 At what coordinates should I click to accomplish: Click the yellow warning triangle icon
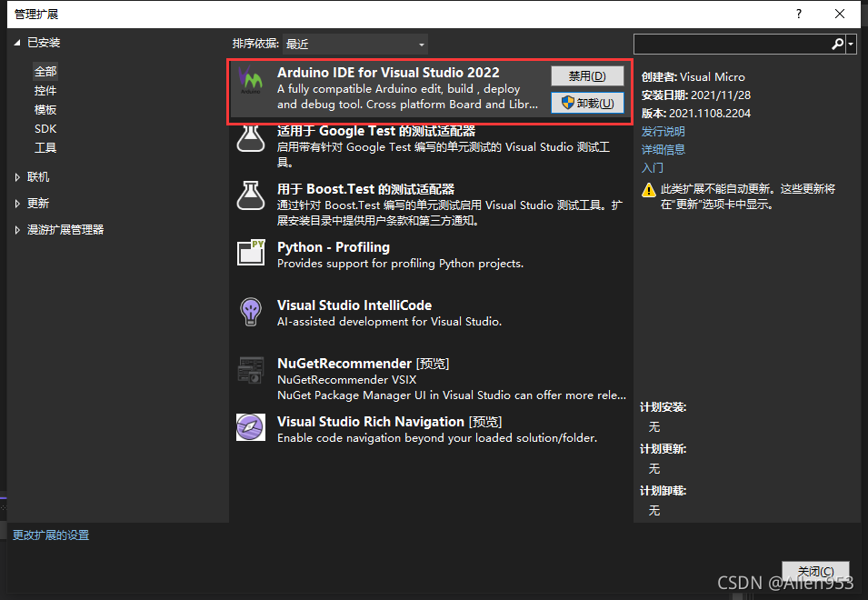pos(649,190)
